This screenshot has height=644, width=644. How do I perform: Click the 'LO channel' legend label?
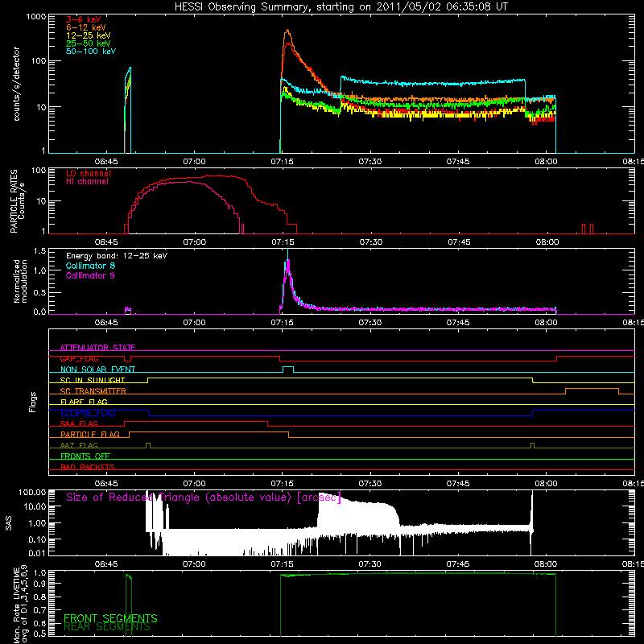89,173
